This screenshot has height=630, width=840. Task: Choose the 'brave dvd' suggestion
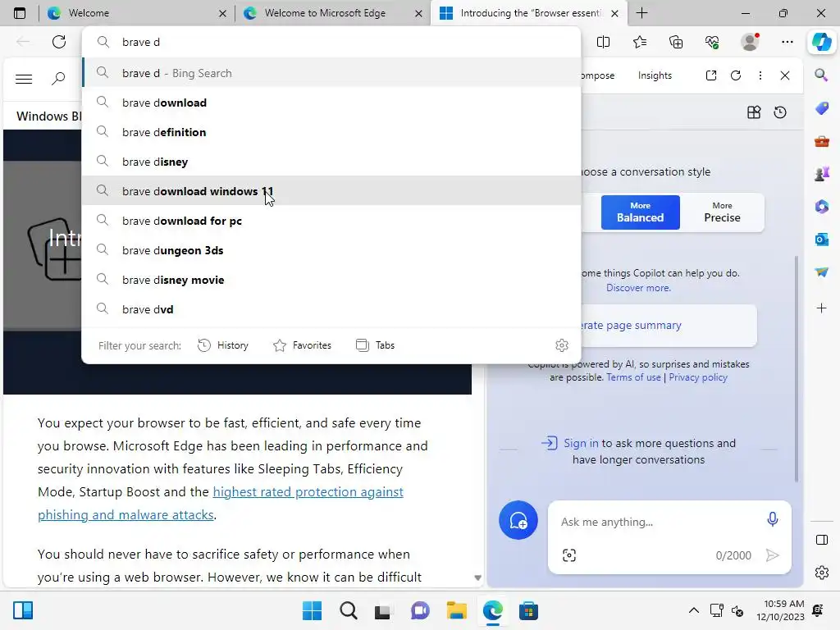(x=331, y=308)
